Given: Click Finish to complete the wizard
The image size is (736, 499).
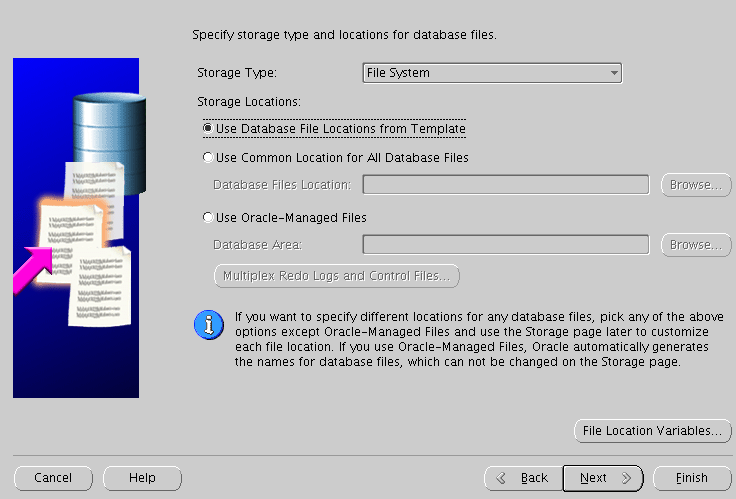Looking at the screenshot, I should pyautogui.click(x=692, y=478).
